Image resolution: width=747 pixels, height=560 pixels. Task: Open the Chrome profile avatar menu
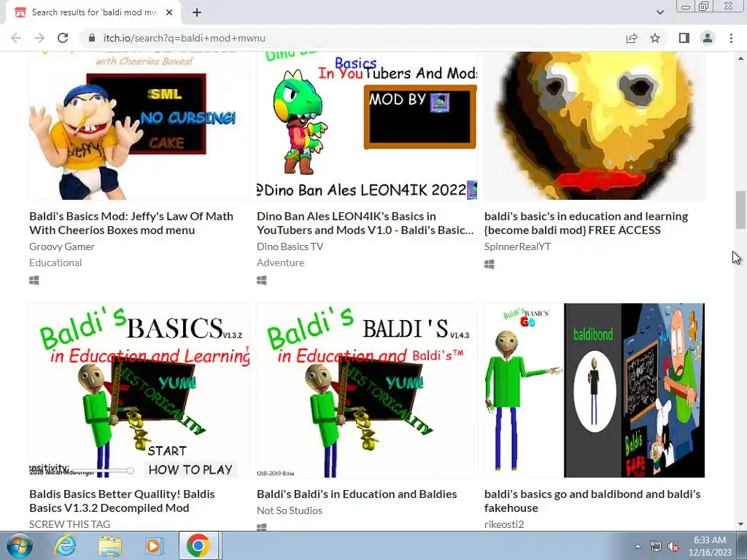708,38
